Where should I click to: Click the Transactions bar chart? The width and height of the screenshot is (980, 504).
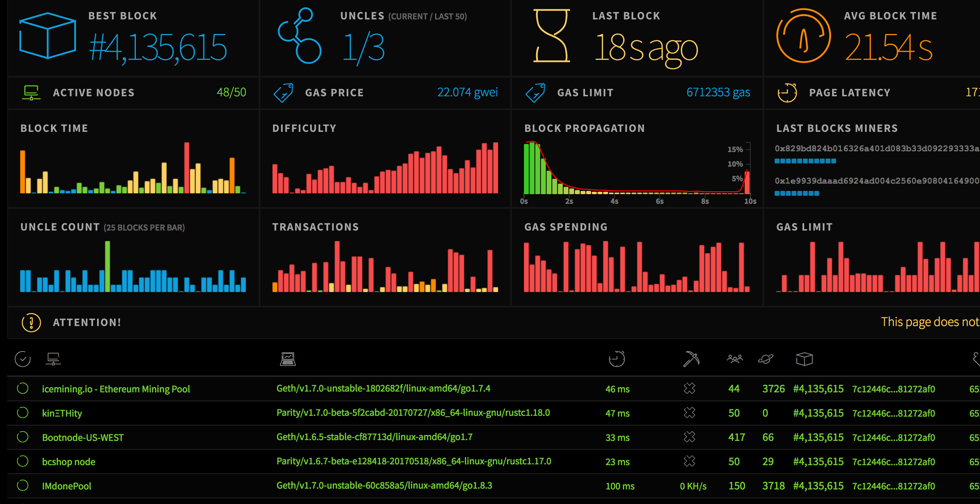click(385, 266)
